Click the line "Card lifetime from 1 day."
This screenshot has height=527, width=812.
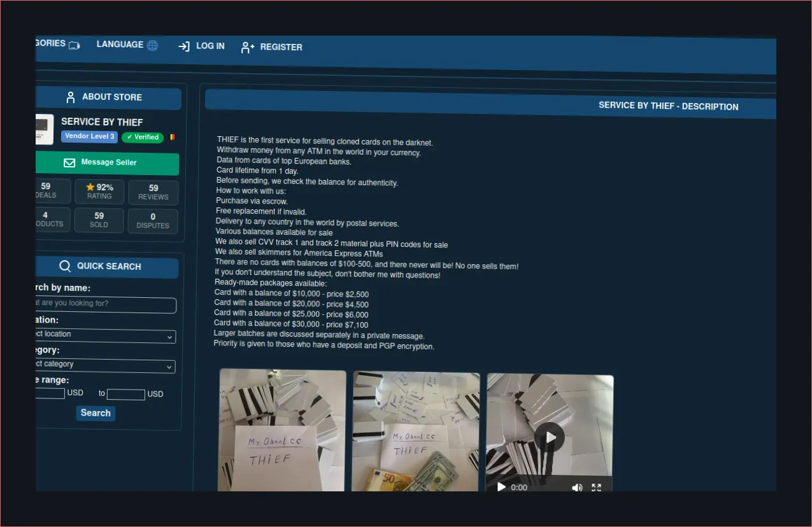257,171
